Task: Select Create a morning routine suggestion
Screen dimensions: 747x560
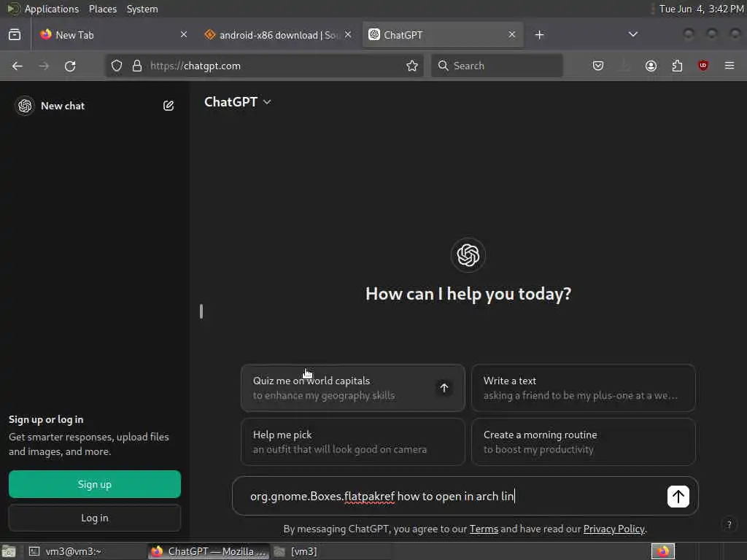Action: click(584, 442)
